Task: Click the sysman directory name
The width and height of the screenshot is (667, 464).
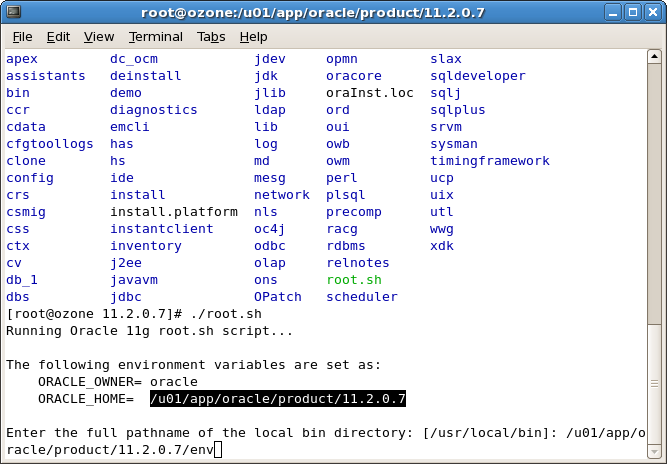Action: tap(454, 144)
